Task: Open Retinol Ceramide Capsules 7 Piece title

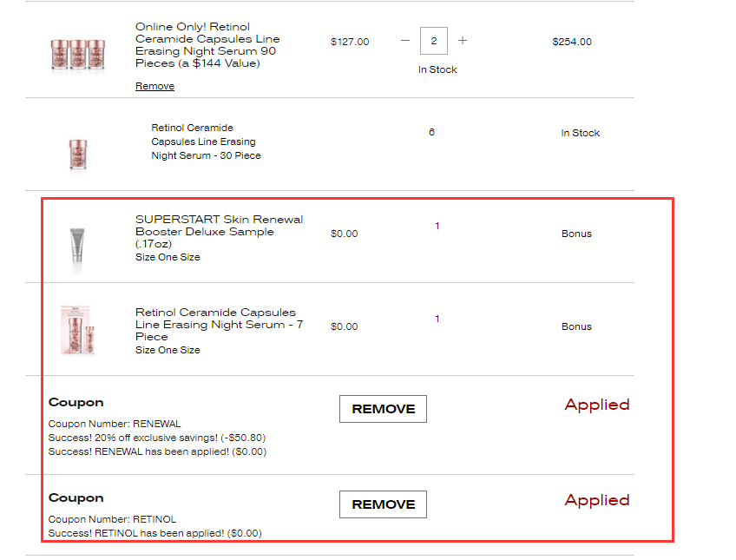Action: (x=220, y=325)
